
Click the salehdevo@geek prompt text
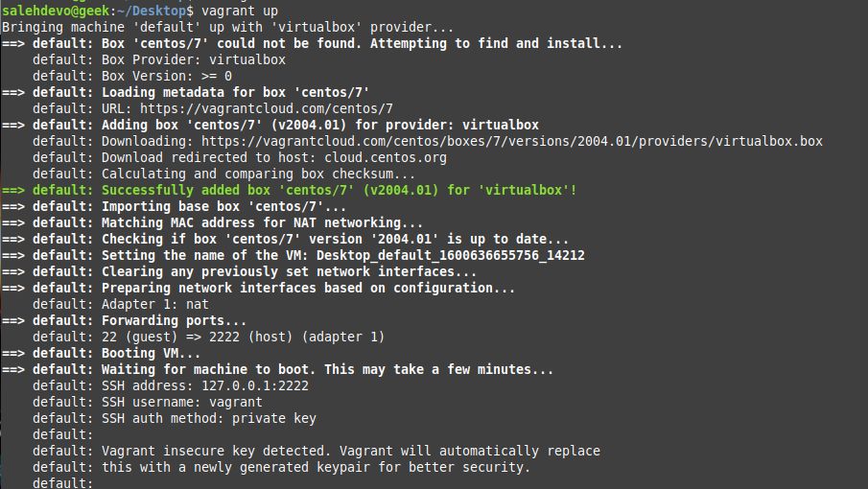click(x=54, y=10)
